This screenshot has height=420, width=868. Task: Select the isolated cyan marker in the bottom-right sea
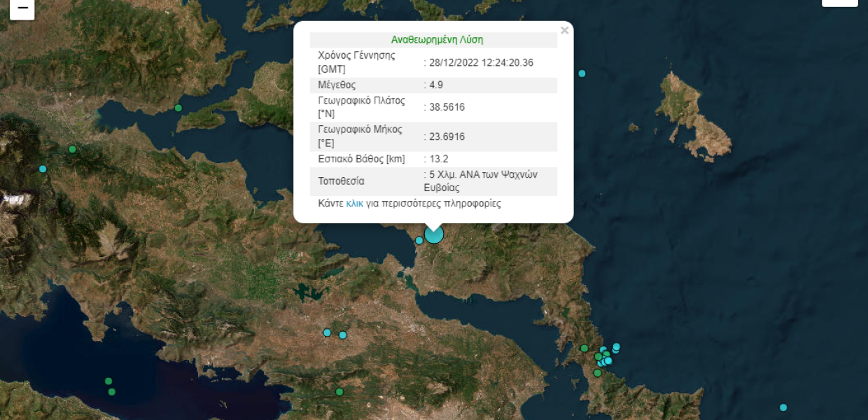783,407
